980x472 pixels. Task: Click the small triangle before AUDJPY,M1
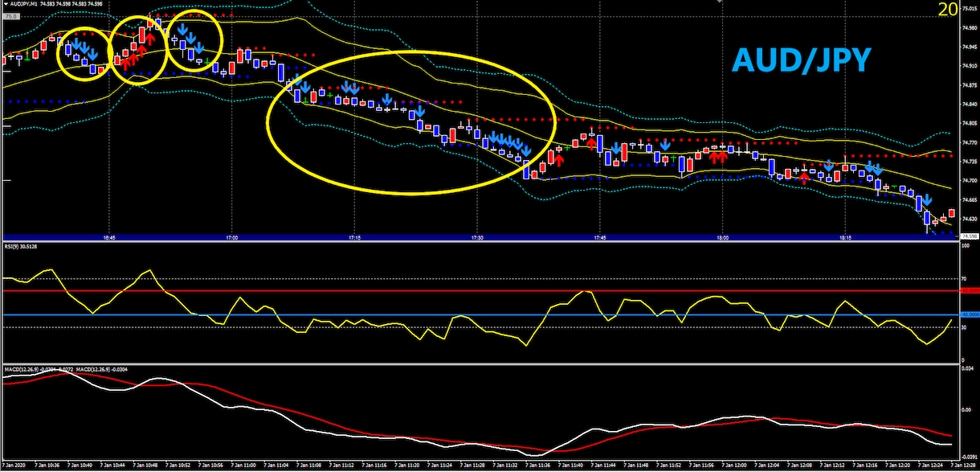click(6, 5)
